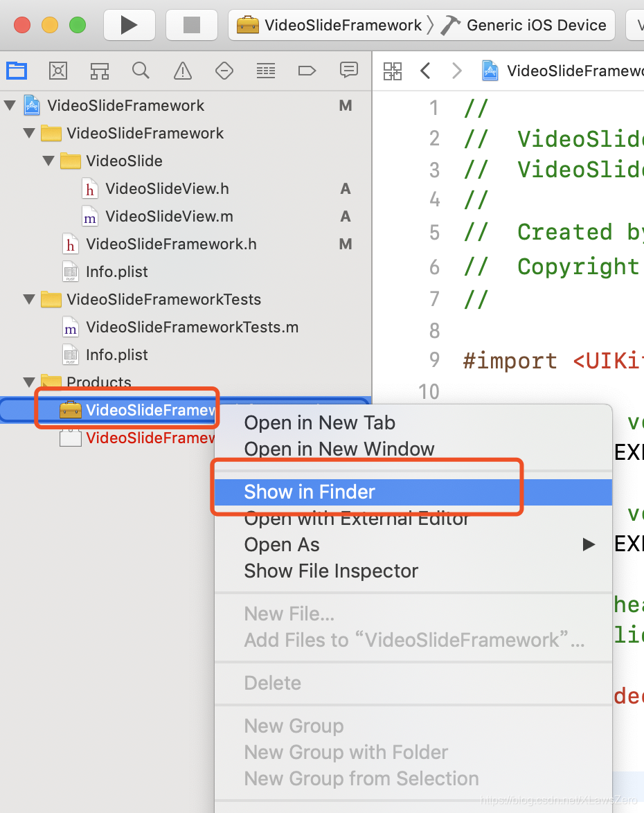This screenshot has width=644, height=813.
Task: Choose the Generic iOS Device destination
Action: [x=524, y=25]
